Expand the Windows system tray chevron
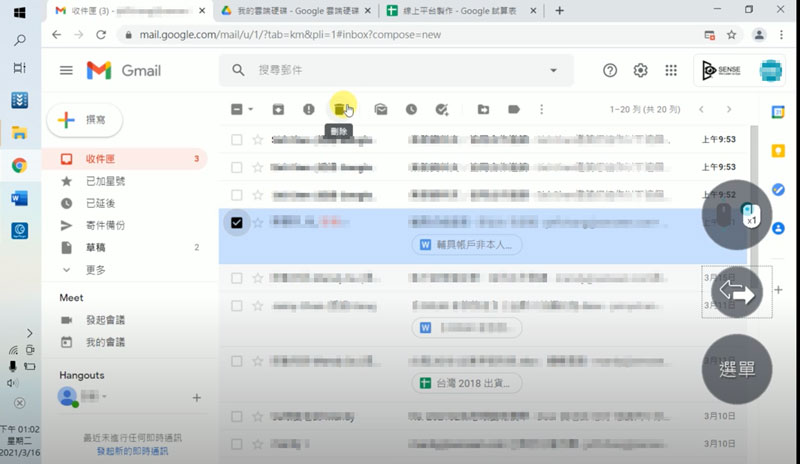The image size is (800, 464). [30, 333]
